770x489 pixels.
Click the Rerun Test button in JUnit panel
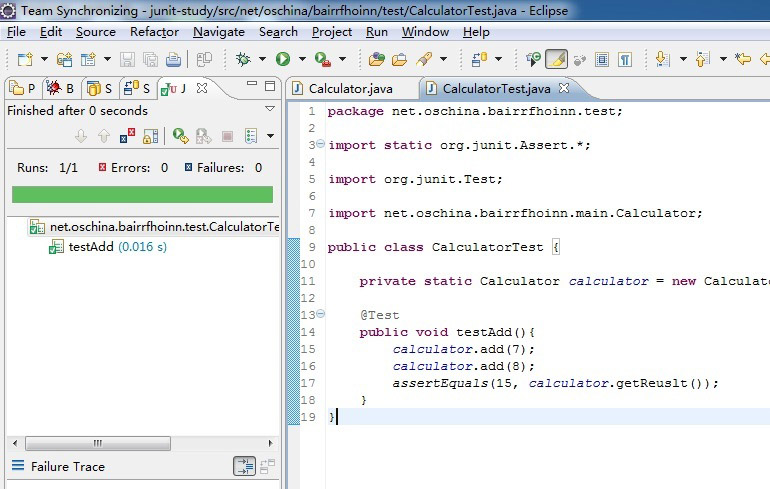point(180,136)
